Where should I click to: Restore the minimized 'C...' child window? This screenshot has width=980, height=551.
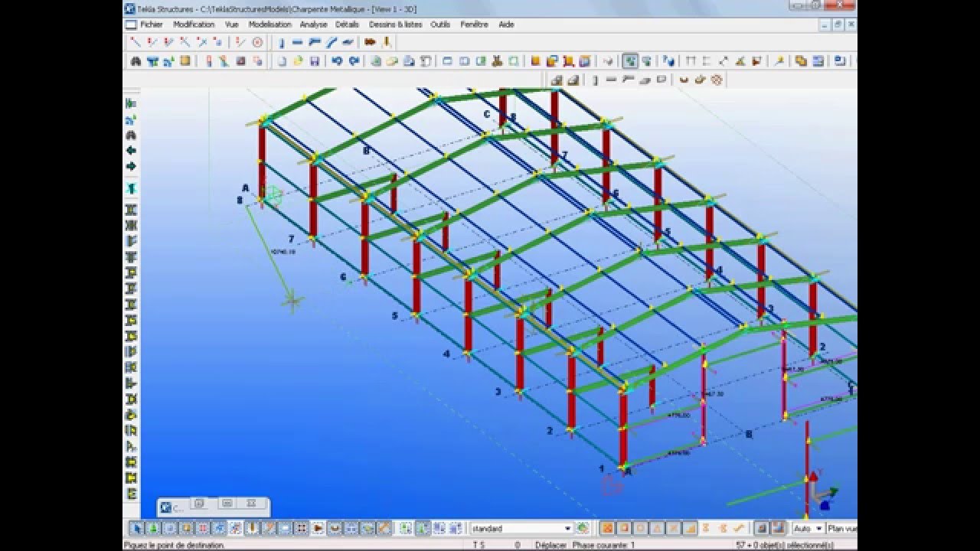(x=199, y=504)
